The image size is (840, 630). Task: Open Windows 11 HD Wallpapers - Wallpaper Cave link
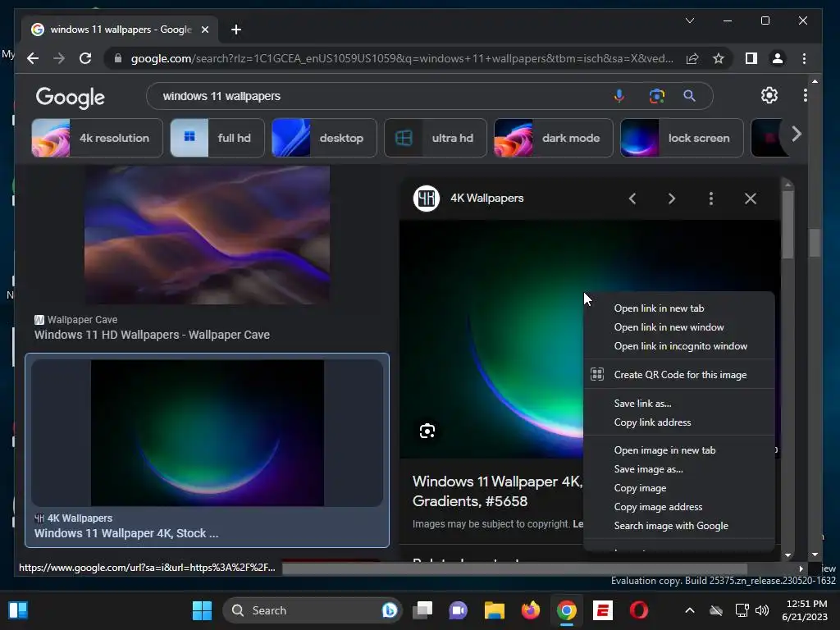coord(152,335)
